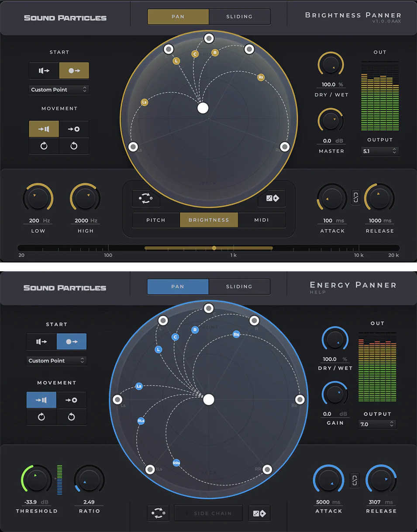The image size is (417, 532).
Task: Click the swap positions icon in Energy Panner
Action: pos(159,513)
